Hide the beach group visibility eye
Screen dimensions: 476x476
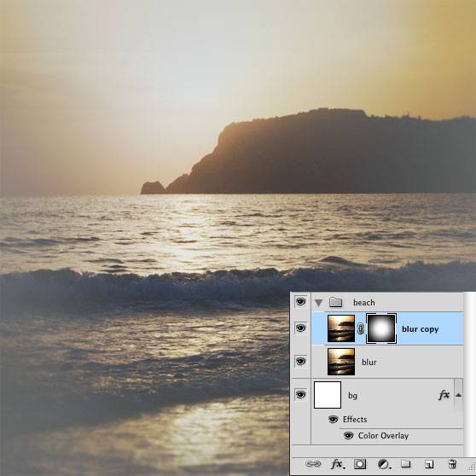pos(300,301)
